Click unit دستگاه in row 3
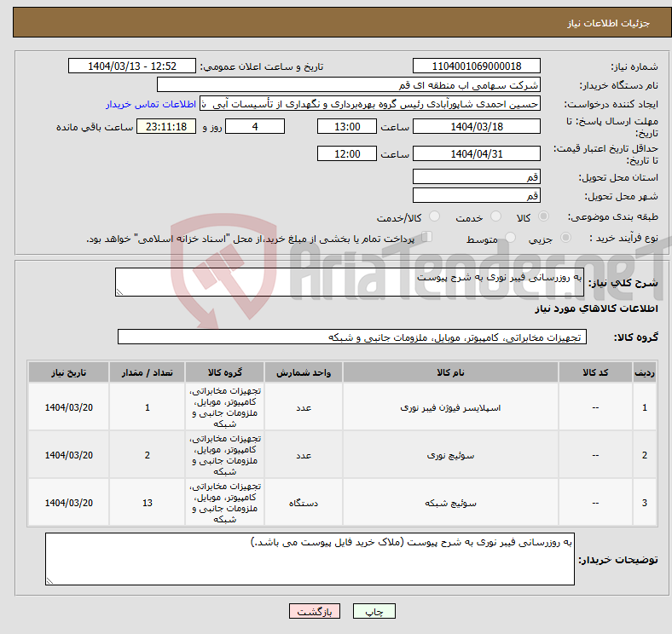Viewport: 672px width, 634px height. 304,503
